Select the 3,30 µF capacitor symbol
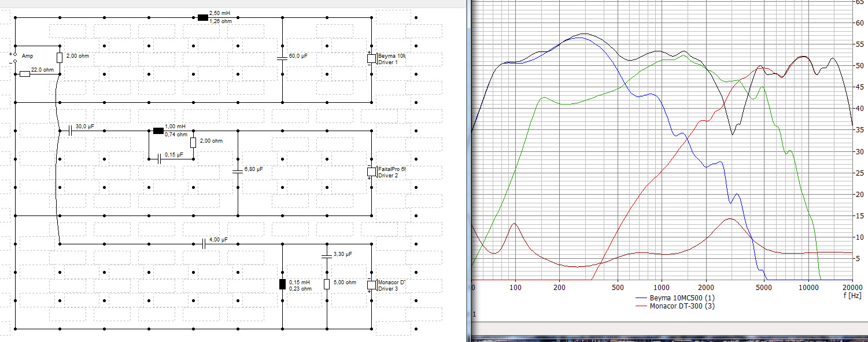Image resolution: width=868 pixels, height=342 pixels. click(x=327, y=255)
